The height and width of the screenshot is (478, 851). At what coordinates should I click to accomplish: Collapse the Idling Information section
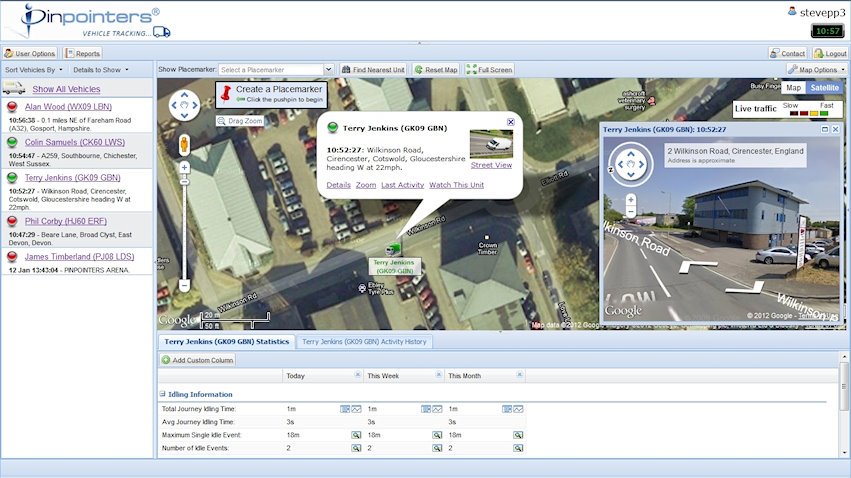162,394
